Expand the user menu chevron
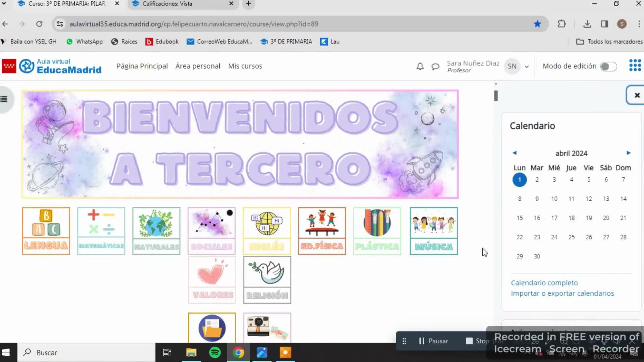This screenshot has width=644, height=362. 527,67
